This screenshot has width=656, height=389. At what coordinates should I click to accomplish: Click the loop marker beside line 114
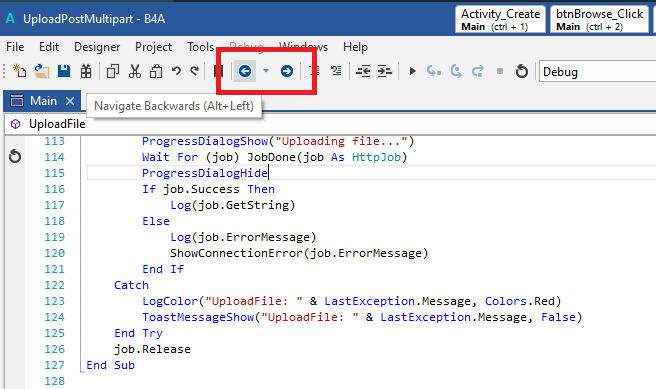pyautogui.click(x=15, y=156)
